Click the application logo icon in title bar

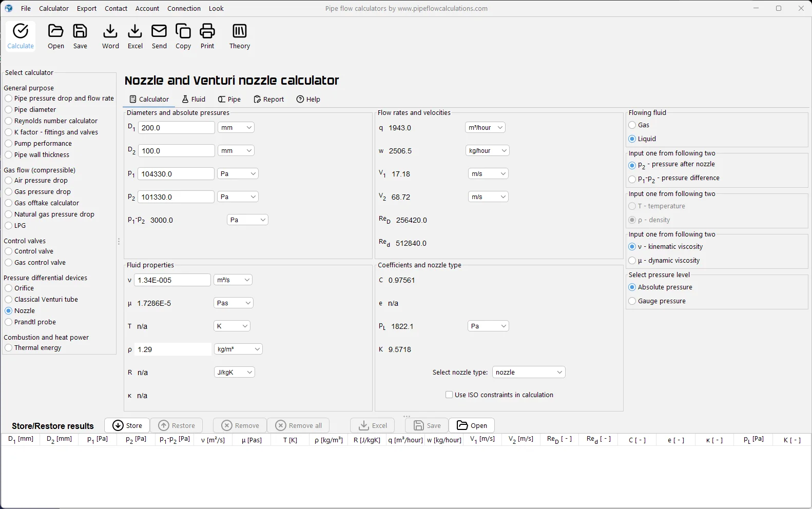(9, 8)
